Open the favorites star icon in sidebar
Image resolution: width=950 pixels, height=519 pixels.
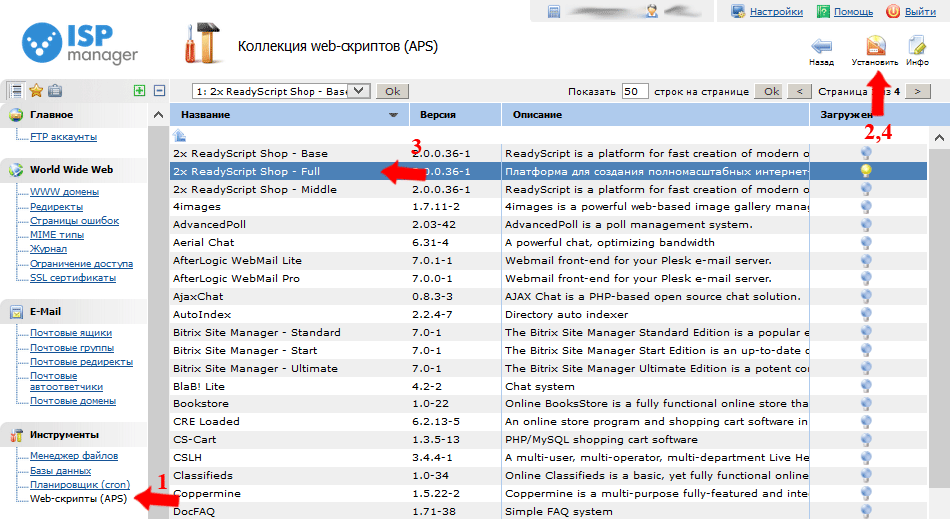point(36,91)
